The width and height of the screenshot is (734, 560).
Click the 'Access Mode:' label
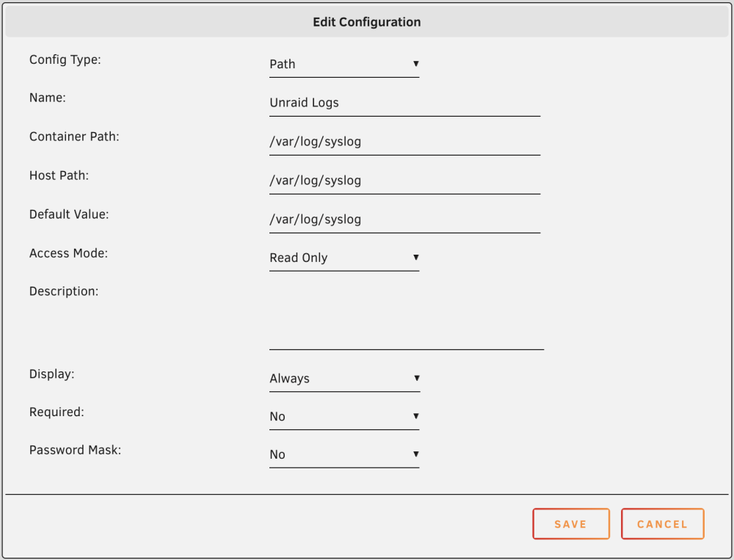coord(68,252)
